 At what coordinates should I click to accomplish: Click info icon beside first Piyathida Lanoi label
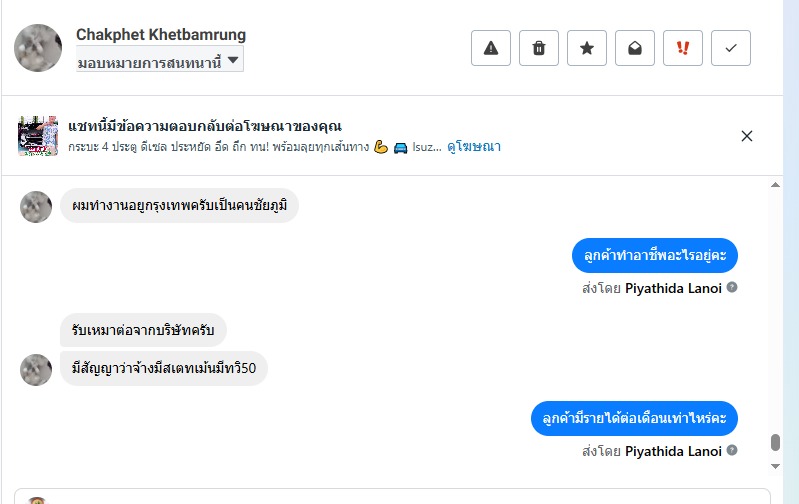732,288
